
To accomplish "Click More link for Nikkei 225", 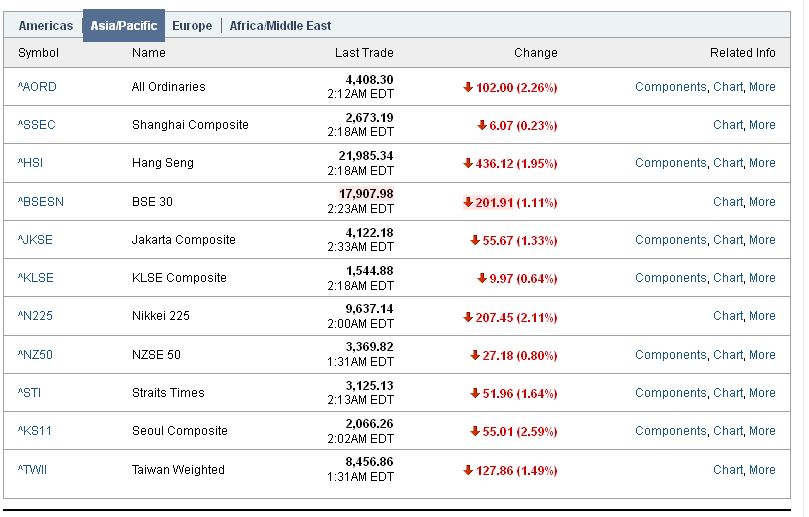I will point(762,316).
